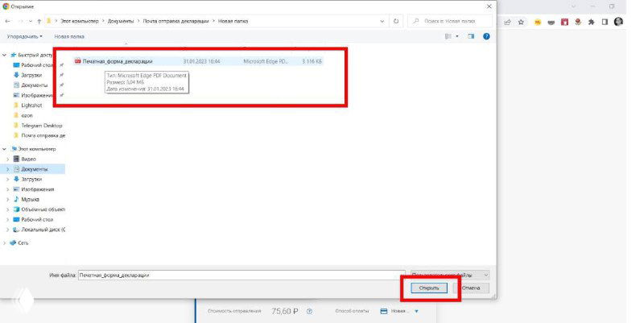Click 'Почта отправка декларации' in the breadcrumb
Viewport: 644px width, 323px height.
coord(175,21)
